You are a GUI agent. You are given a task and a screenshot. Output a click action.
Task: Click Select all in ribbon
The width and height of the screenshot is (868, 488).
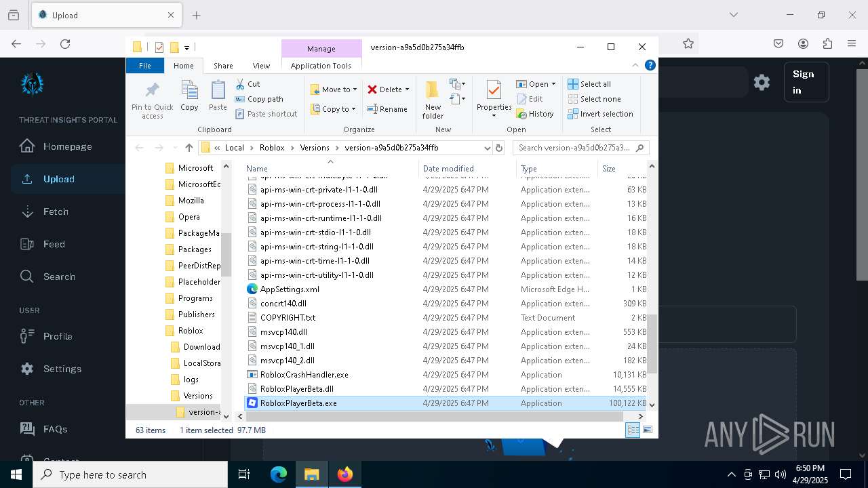click(x=589, y=84)
